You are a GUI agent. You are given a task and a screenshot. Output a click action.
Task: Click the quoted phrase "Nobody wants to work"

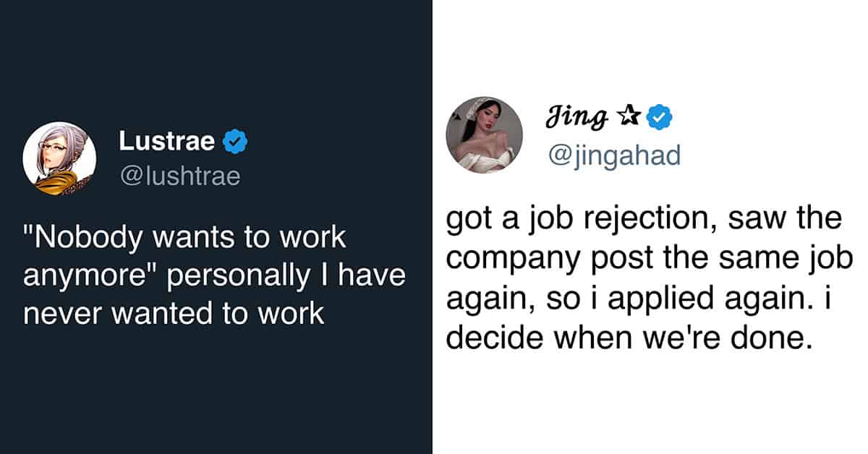point(185,238)
